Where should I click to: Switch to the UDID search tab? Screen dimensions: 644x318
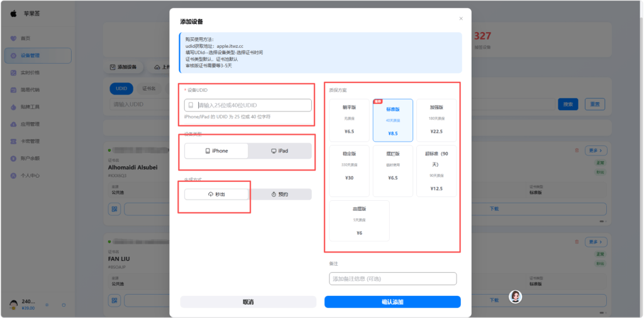tap(121, 88)
